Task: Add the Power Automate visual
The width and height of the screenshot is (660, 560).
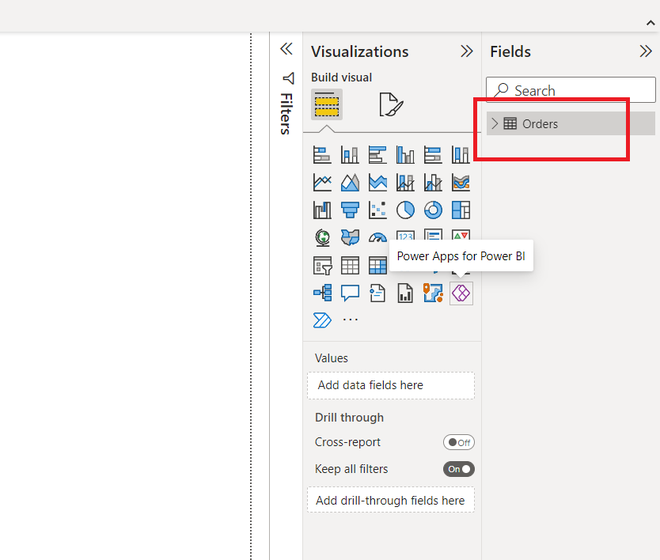Action: coord(322,320)
